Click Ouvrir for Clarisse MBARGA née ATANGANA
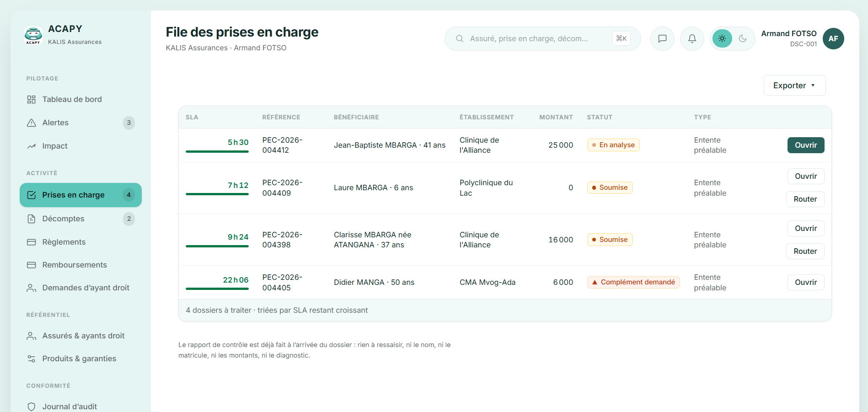The image size is (868, 412). coord(806,228)
